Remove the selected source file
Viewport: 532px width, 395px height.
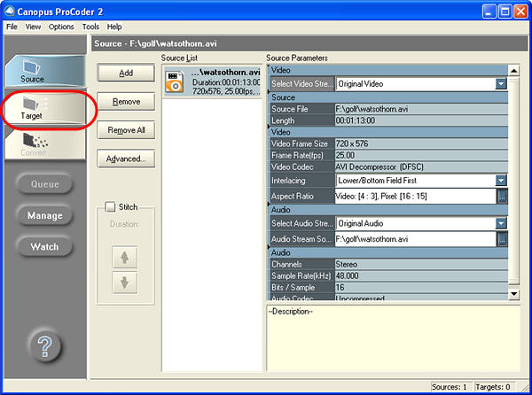(126, 101)
